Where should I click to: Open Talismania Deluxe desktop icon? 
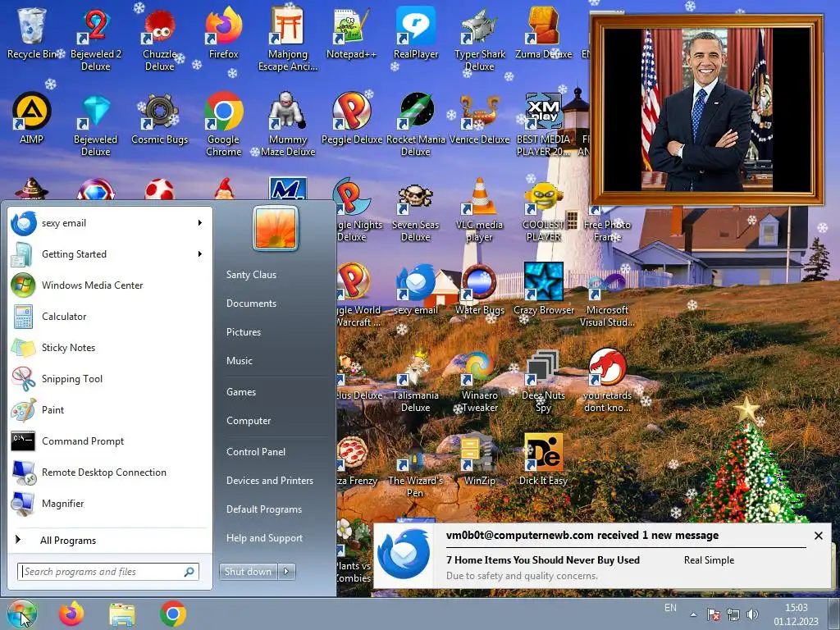416,381
